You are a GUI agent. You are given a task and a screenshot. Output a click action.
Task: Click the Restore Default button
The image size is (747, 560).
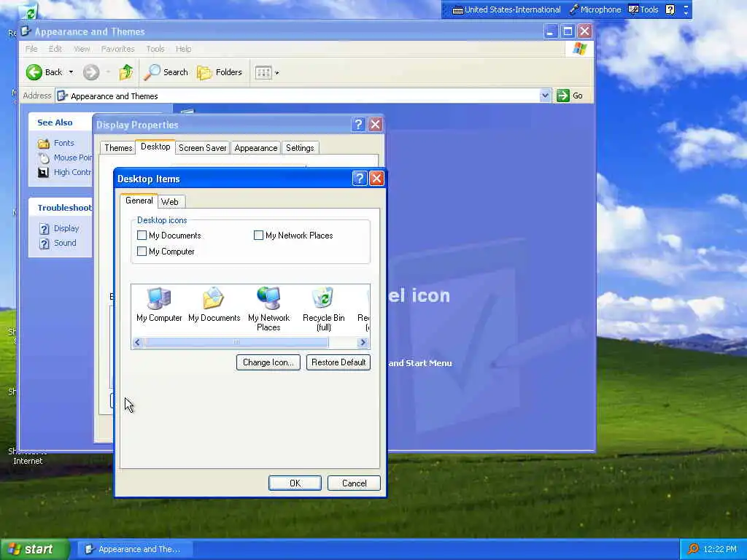(338, 362)
